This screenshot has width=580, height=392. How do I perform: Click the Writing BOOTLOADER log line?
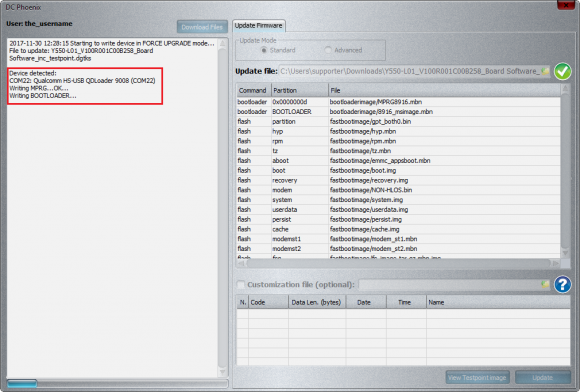(x=43, y=95)
